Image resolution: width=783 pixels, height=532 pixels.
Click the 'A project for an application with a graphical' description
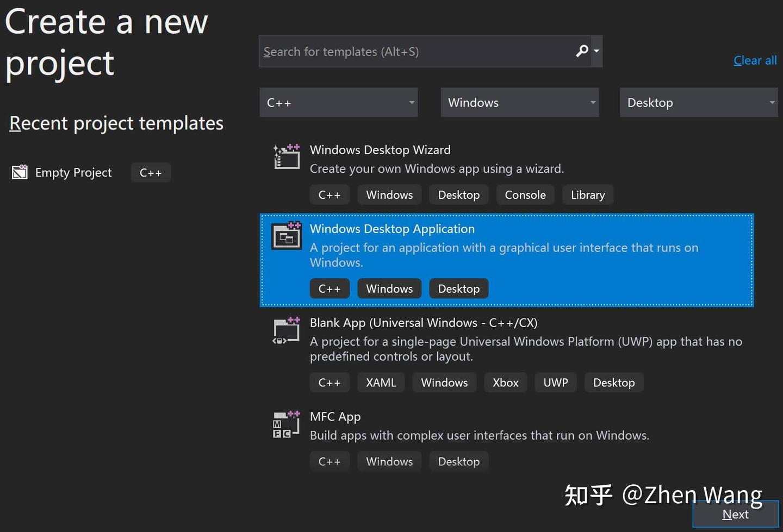(504, 255)
